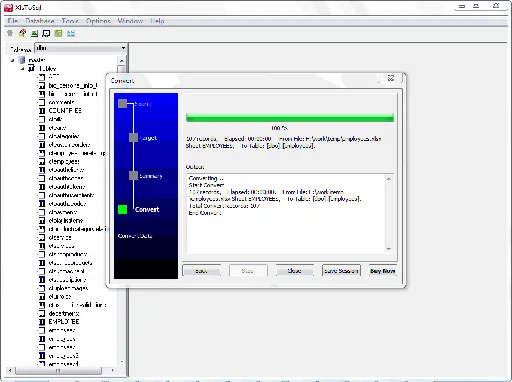The width and height of the screenshot is (512, 382).
Task: Click the Stop button in Convert dialog
Action: click(x=248, y=271)
